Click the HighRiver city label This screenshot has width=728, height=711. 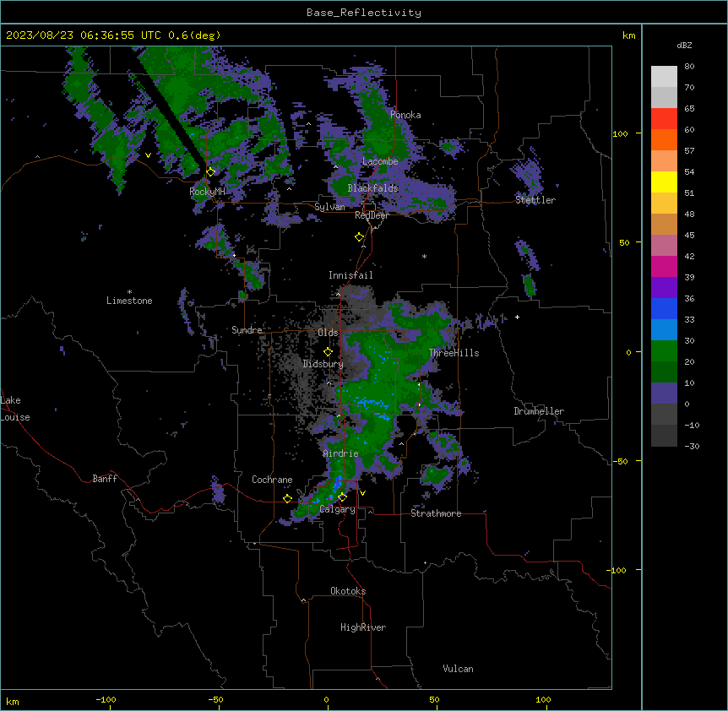click(x=363, y=627)
